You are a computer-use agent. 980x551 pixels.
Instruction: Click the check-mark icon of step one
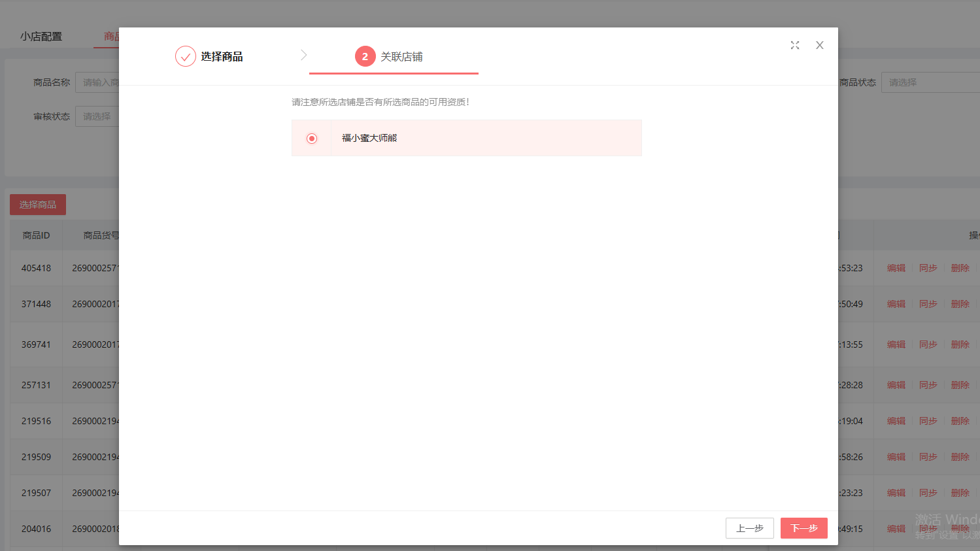point(186,57)
